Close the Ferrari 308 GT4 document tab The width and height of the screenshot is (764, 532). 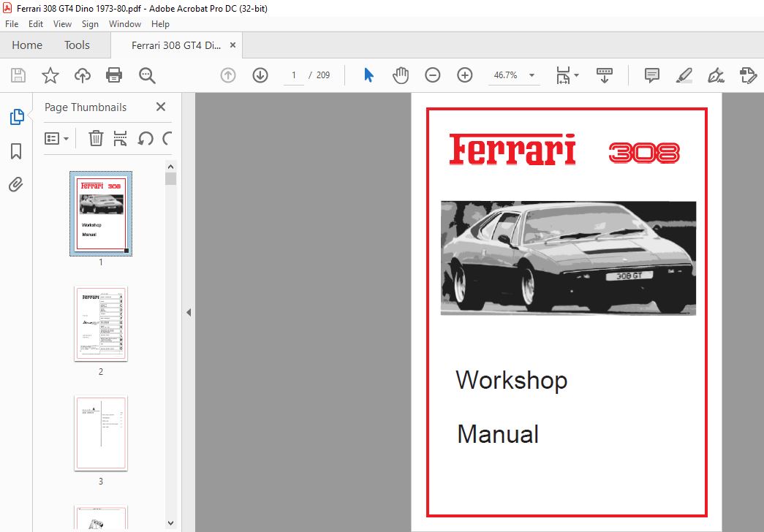click(x=233, y=45)
